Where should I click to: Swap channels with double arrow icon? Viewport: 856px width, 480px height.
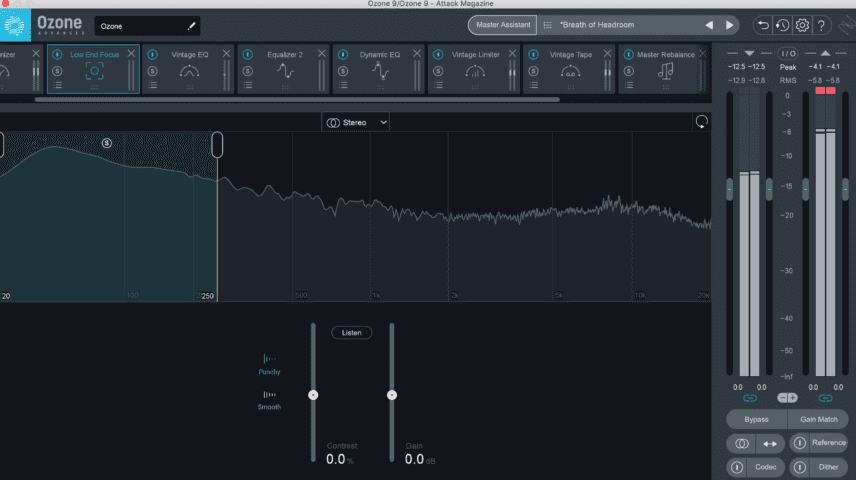[x=770, y=443]
